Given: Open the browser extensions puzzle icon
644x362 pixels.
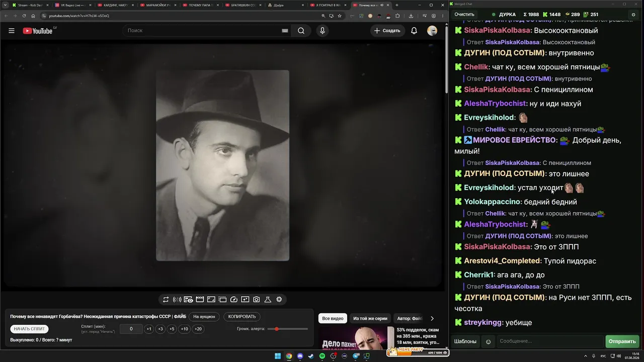Looking at the screenshot, I should click(x=397, y=16).
